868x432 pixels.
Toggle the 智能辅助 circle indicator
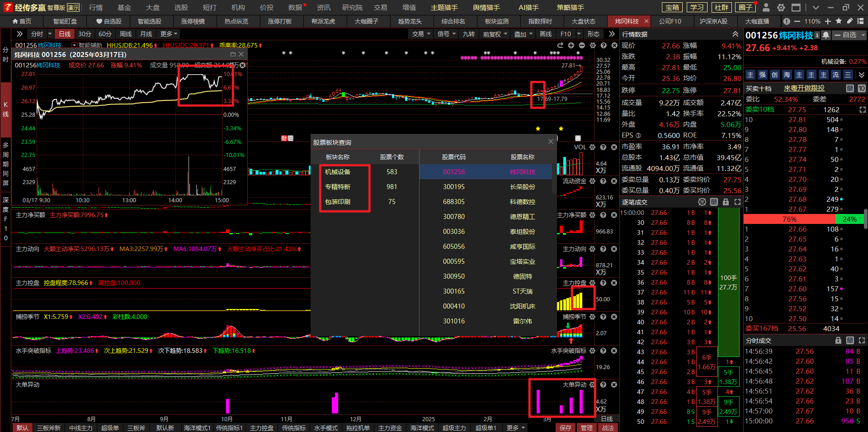pos(74,45)
